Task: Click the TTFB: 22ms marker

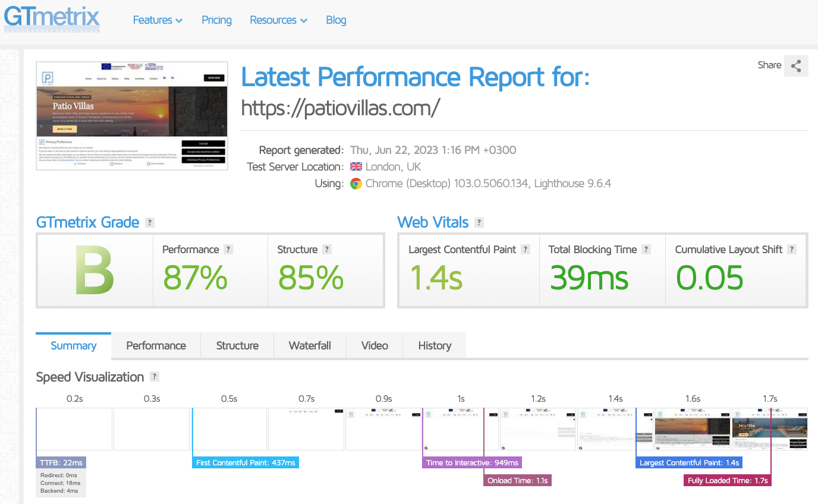Action: [x=61, y=463]
